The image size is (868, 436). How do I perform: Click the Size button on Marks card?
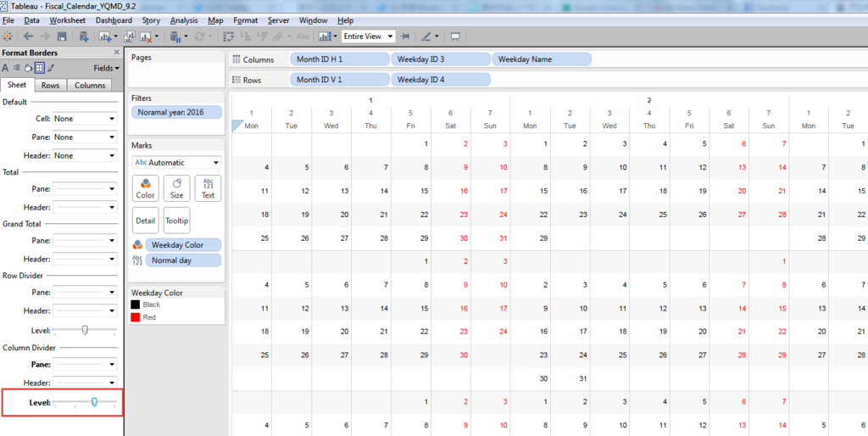[x=176, y=188]
